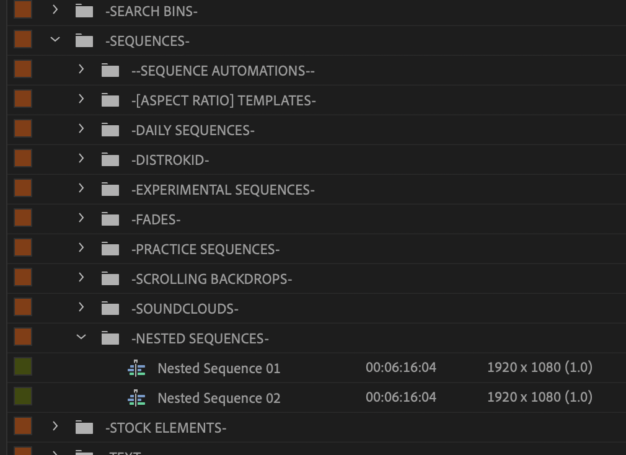626x455 pixels.
Task: Click the -STOCK ELEMENTS- folder icon
Action: 84,429
